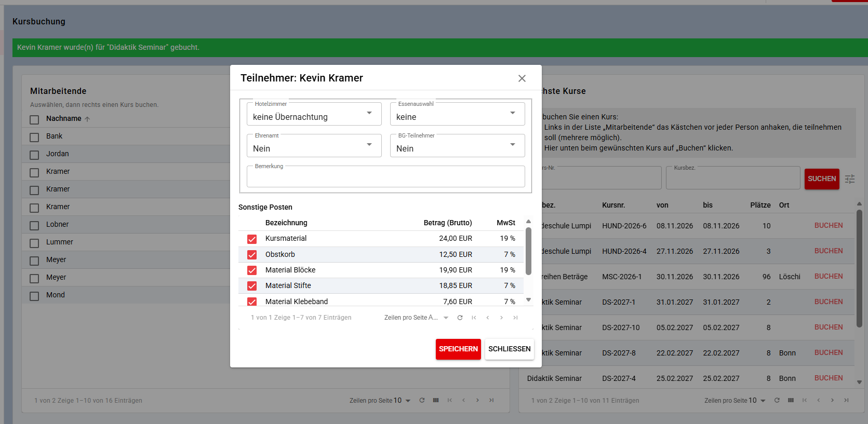Click the Bemerkung input field
Viewport: 868px width, 424px height.
click(x=386, y=176)
